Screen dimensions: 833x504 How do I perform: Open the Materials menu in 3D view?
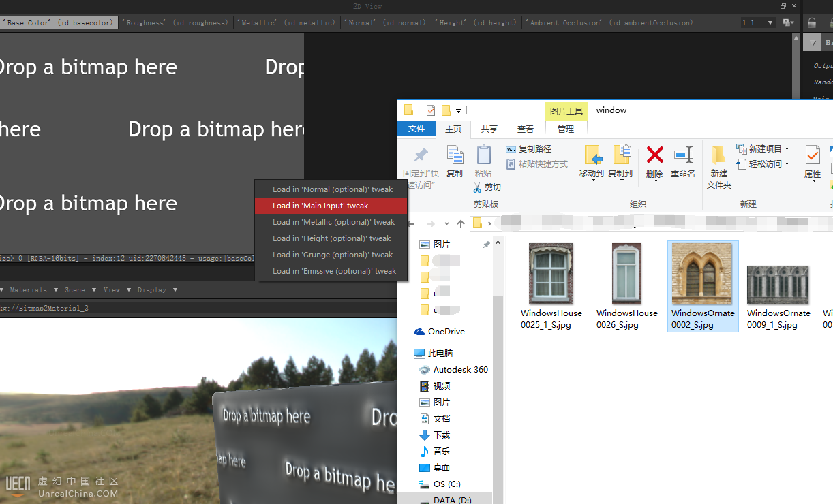coord(28,289)
